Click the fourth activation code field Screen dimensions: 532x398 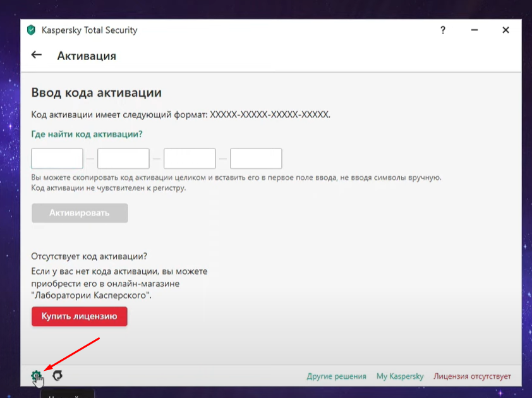(x=256, y=159)
